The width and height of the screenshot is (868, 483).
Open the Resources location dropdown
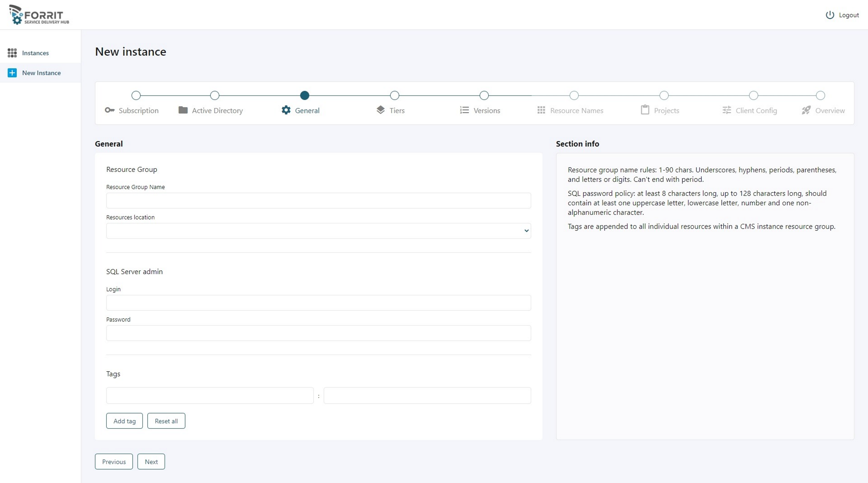click(x=318, y=231)
